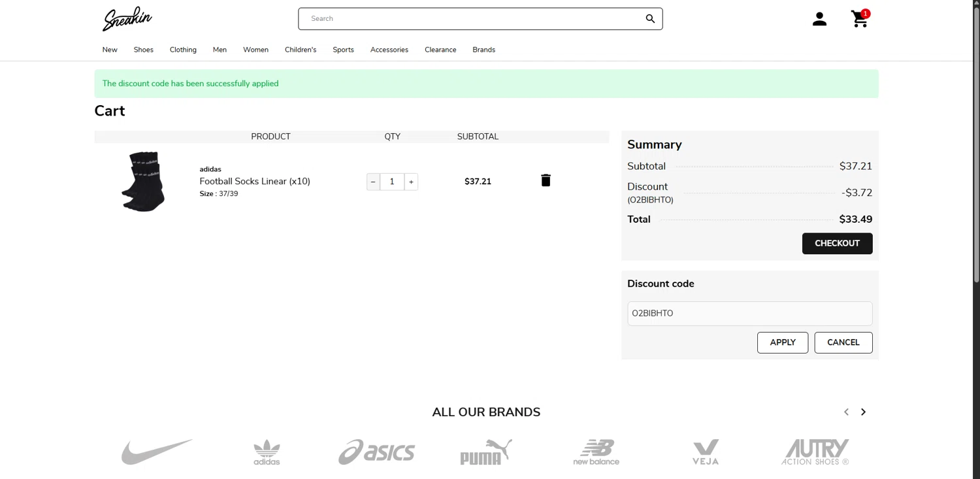Click the ASICS brand logo
980x479 pixels.
(x=376, y=452)
